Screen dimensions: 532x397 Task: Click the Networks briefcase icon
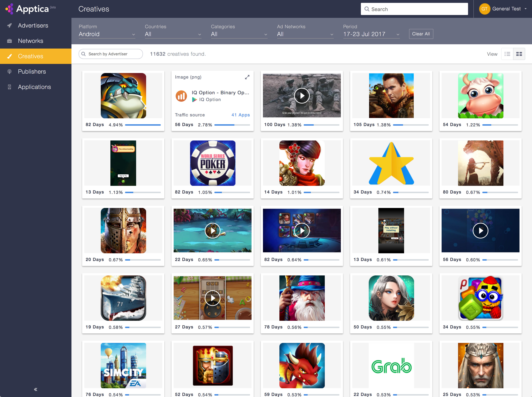(9, 41)
